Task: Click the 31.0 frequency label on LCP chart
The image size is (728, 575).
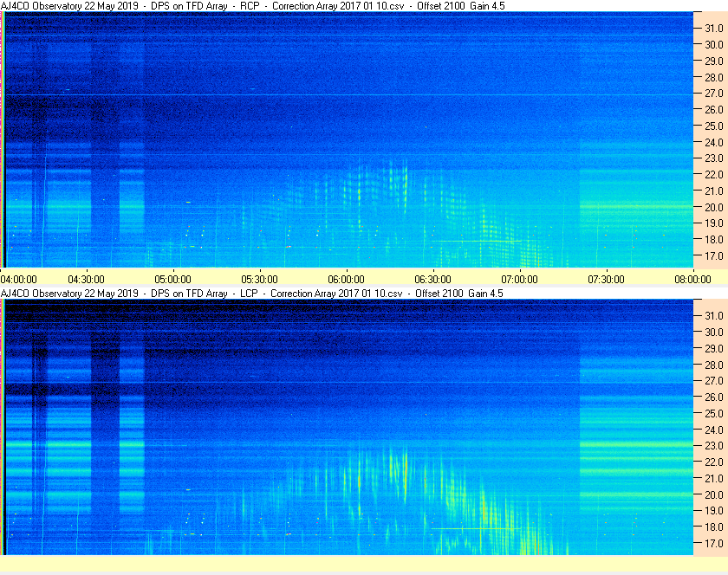Action: [x=714, y=315]
